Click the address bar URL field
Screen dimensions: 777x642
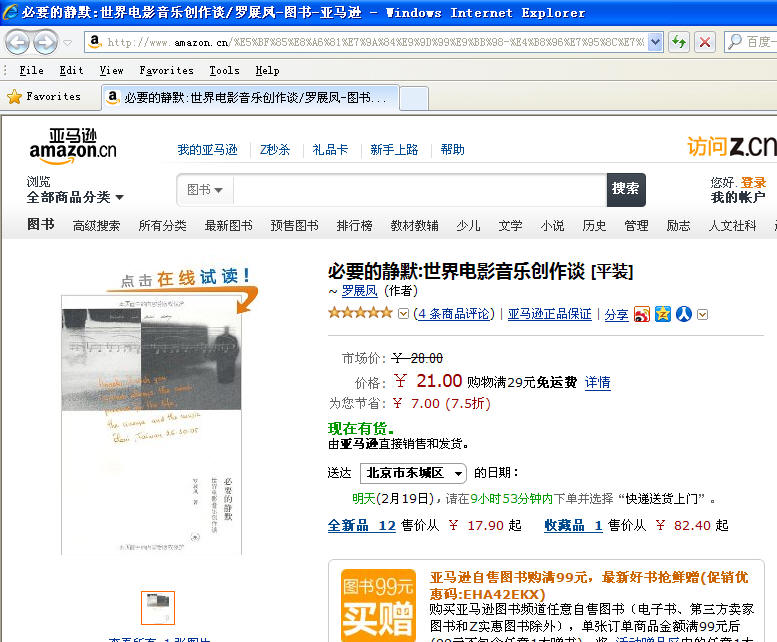coord(367,43)
